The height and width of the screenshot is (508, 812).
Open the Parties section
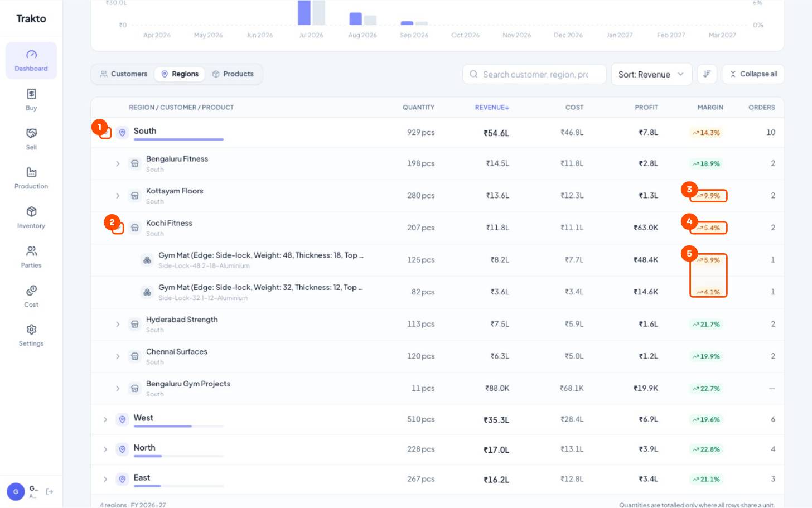tap(31, 257)
